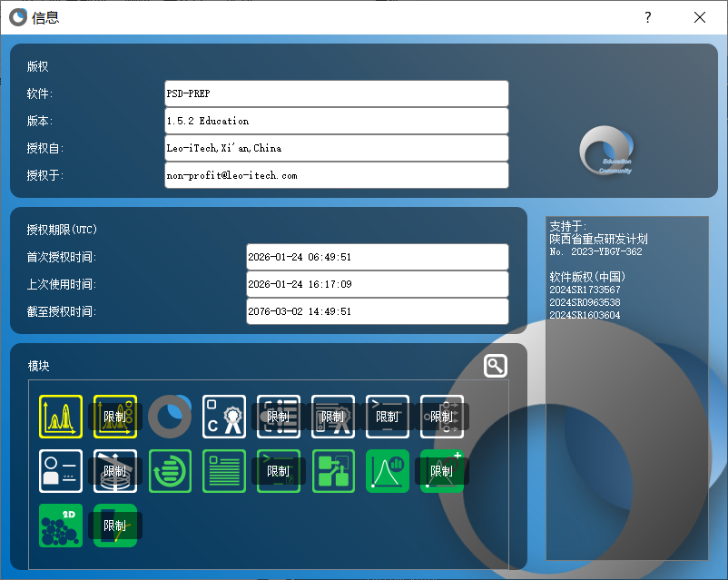Click the 上次使用时间 date field
Screen dimensions: 728x580
(x=378, y=284)
